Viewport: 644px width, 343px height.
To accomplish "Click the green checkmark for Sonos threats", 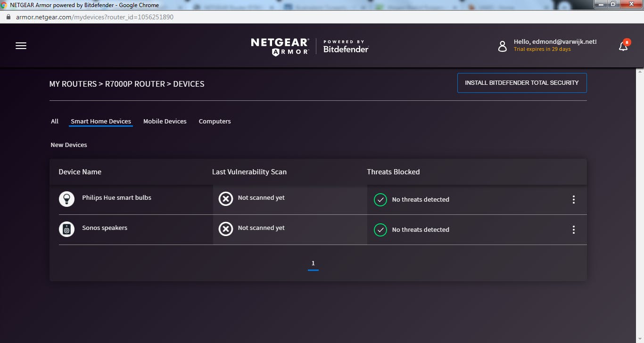I will pos(380,230).
